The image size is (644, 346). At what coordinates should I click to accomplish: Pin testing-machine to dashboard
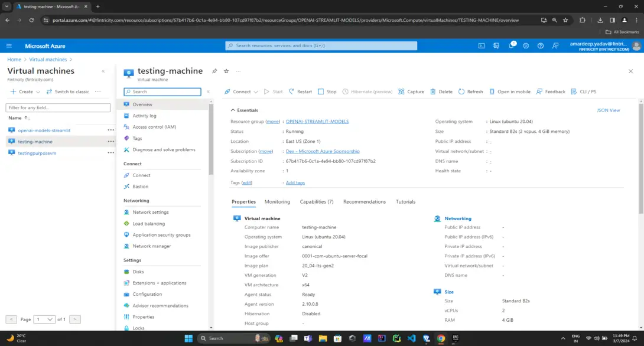[x=214, y=71]
